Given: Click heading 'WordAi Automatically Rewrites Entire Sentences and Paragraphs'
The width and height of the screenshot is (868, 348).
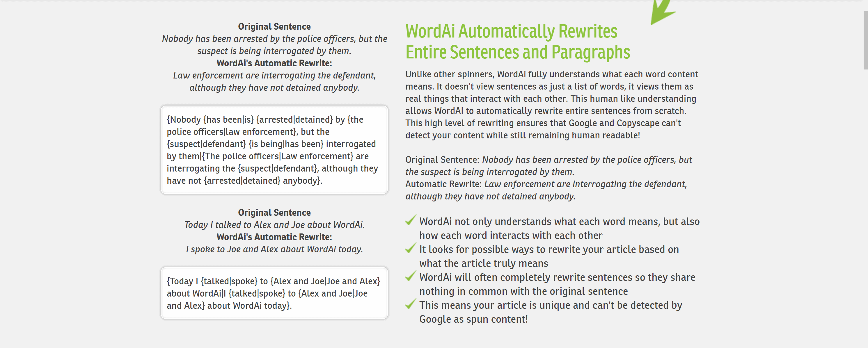Looking at the screenshot, I should [518, 42].
